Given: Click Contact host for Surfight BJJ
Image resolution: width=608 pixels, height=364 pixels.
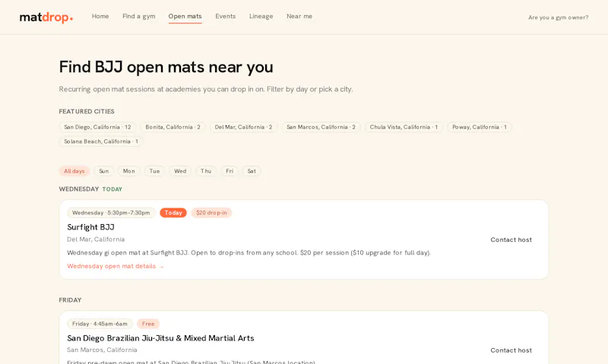Looking at the screenshot, I should [x=511, y=240].
